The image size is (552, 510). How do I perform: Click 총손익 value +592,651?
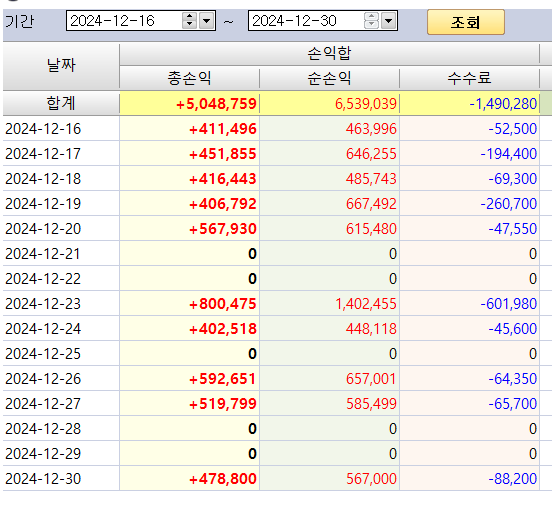pos(223,379)
